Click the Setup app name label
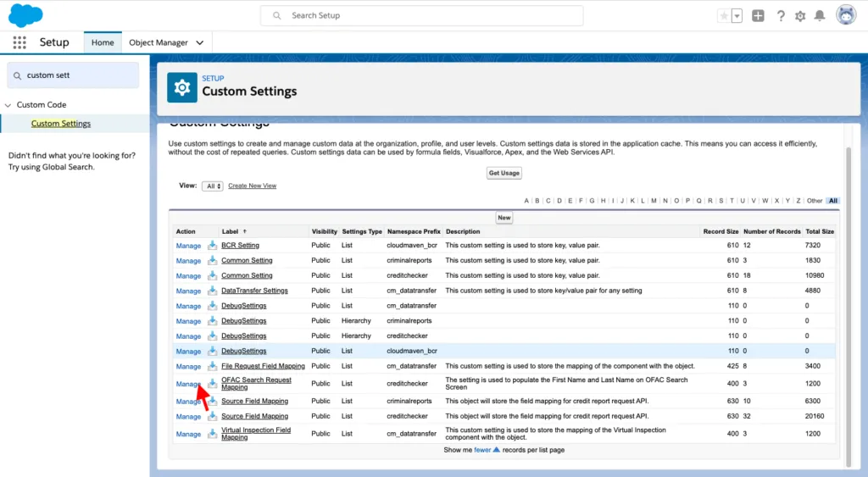The image size is (868, 477). [54, 42]
